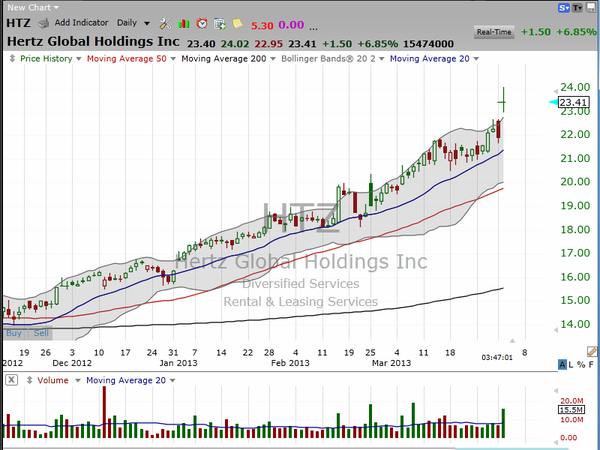
Task: Open chart settings with wrench-screwdriver icon
Action: [x=165, y=24]
